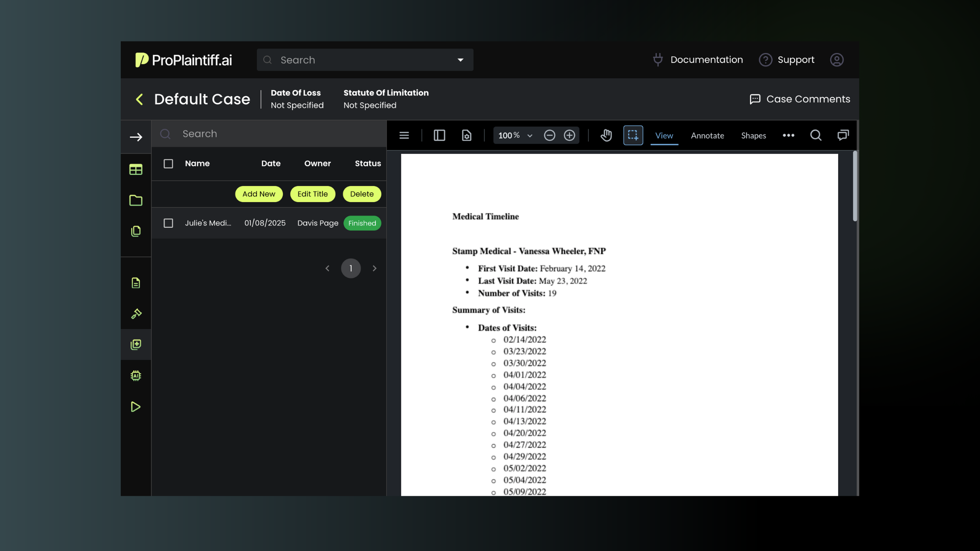Open the folder icon in sidebar
The image size is (980, 551).
pos(136,200)
